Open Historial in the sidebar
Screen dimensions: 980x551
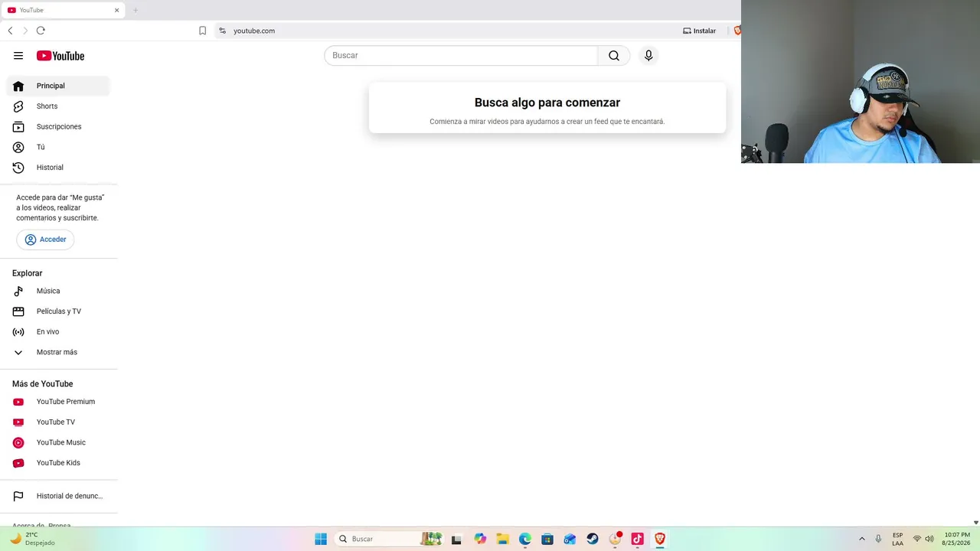coord(59,168)
